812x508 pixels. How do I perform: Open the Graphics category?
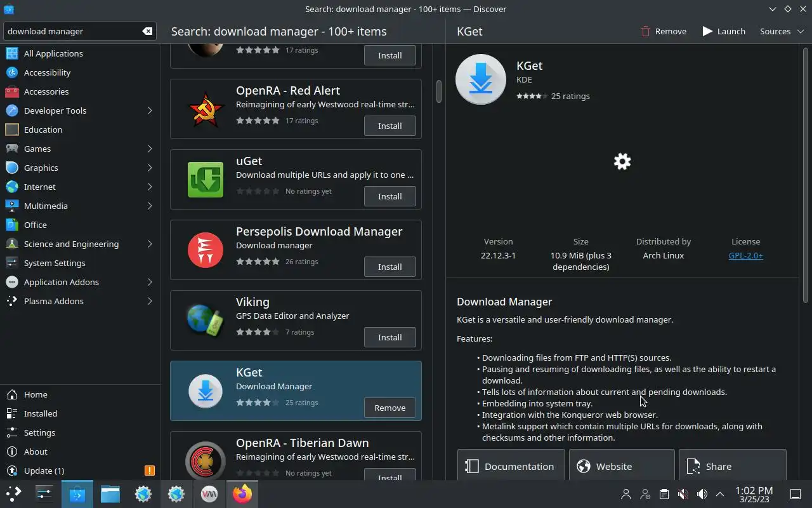[80, 168]
